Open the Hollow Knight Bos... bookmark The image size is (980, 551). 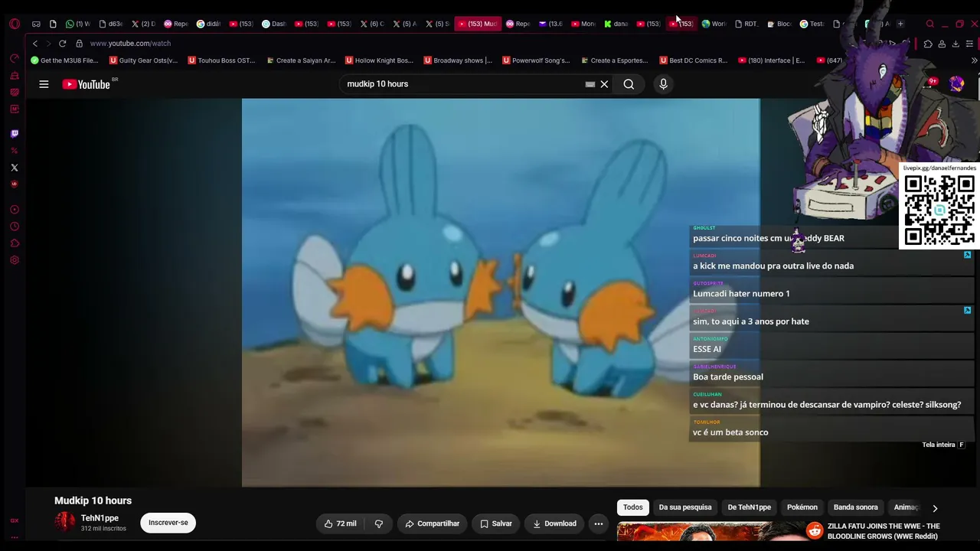point(379,60)
